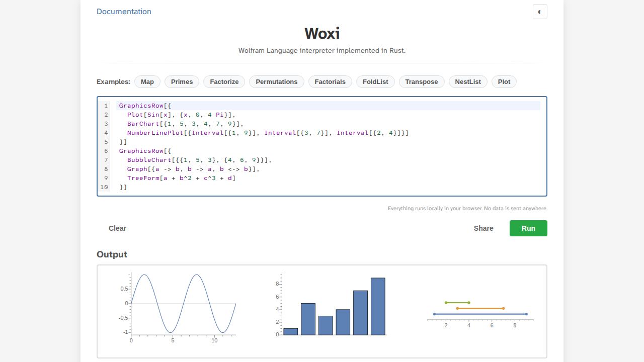The height and width of the screenshot is (362, 644).
Task: Click the 'Wolfram Language interpreter' subtitle
Action: click(x=322, y=50)
